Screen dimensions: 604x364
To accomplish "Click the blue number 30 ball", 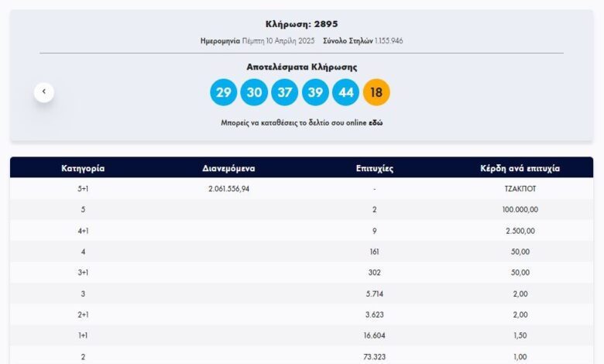I will coord(254,93).
